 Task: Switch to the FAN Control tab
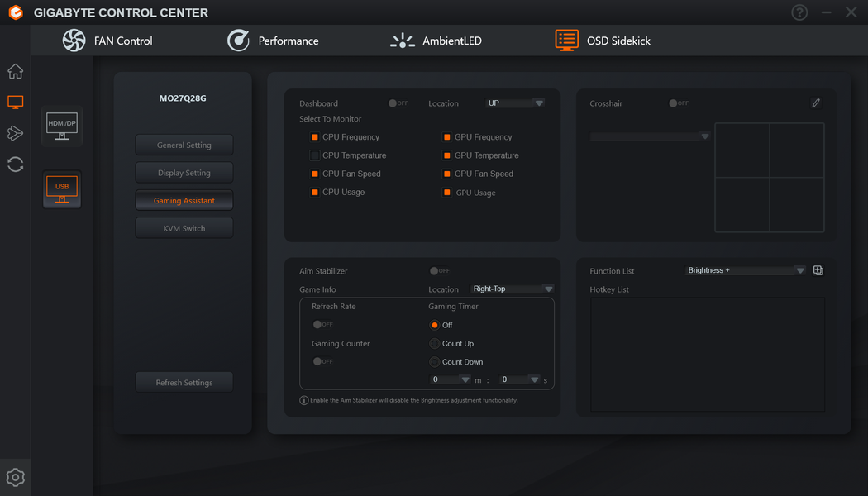pos(107,41)
